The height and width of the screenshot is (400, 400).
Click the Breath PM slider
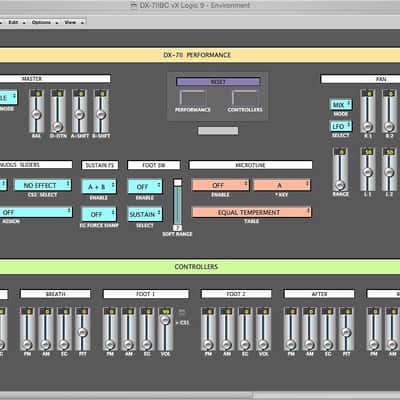click(x=27, y=329)
